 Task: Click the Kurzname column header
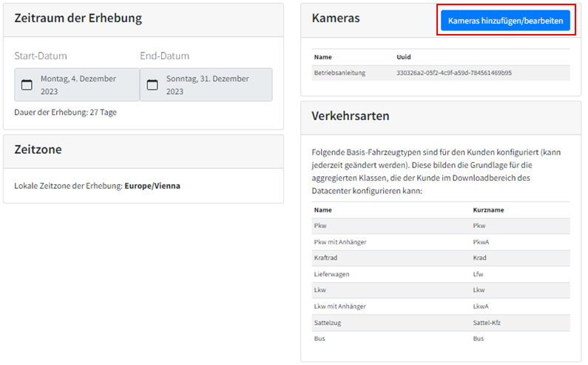tap(488, 210)
